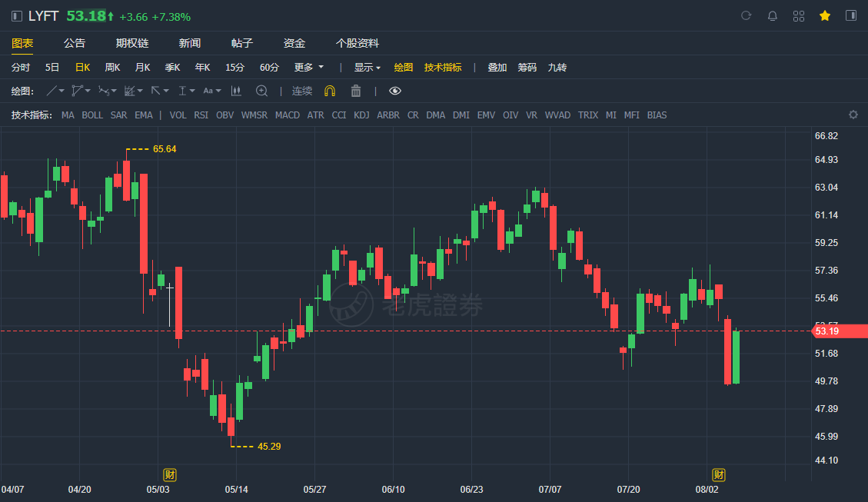Open the arrow marker tool dropdown
868x502 pixels.
159,91
